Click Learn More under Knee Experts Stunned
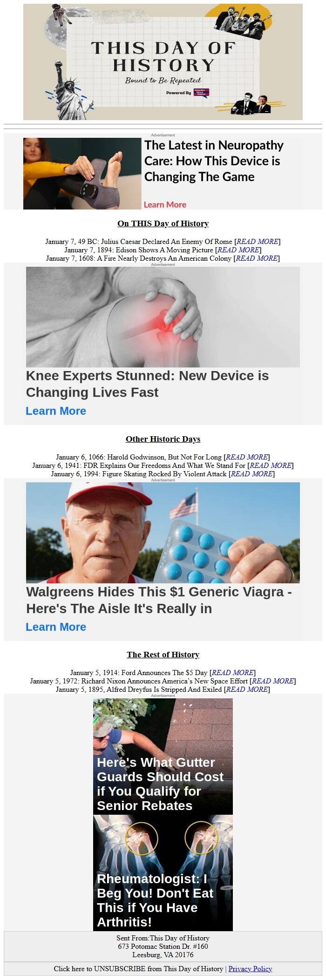This screenshot has width=326, height=980. (x=56, y=411)
